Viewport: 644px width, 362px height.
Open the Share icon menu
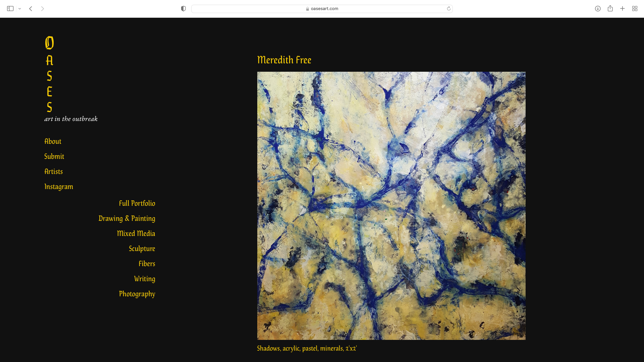point(610,8)
